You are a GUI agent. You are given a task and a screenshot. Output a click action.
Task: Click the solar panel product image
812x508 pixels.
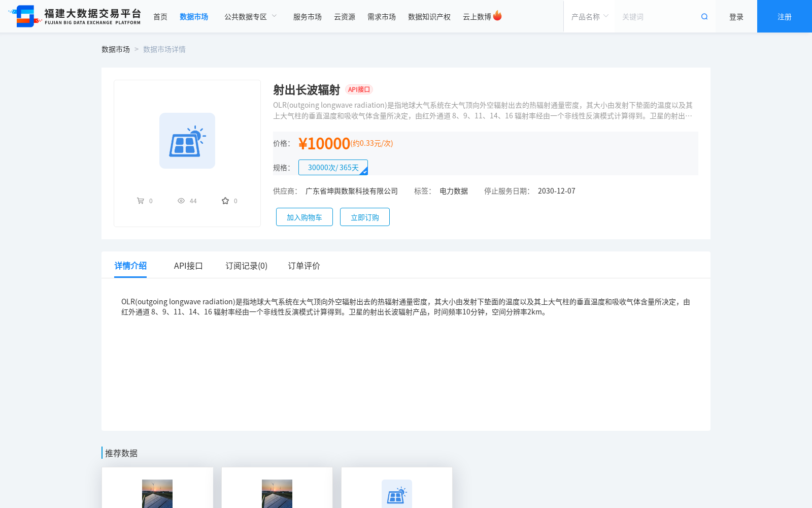tap(187, 141)
